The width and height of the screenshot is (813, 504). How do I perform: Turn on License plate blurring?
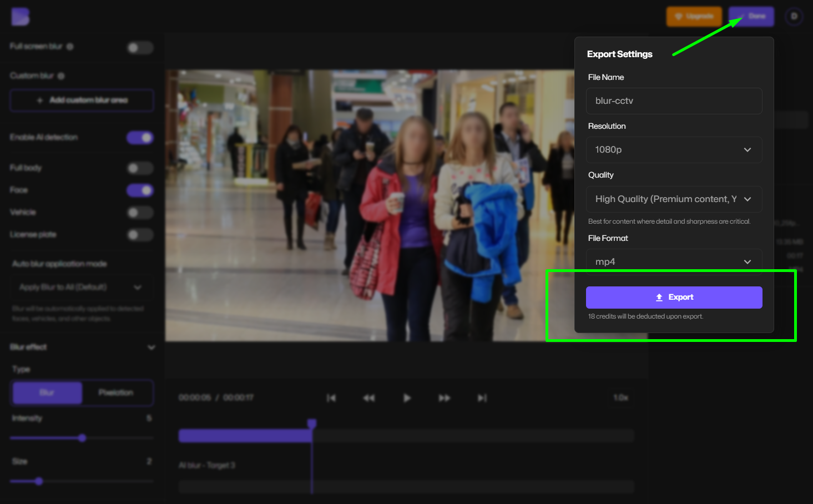coord(140,234)
